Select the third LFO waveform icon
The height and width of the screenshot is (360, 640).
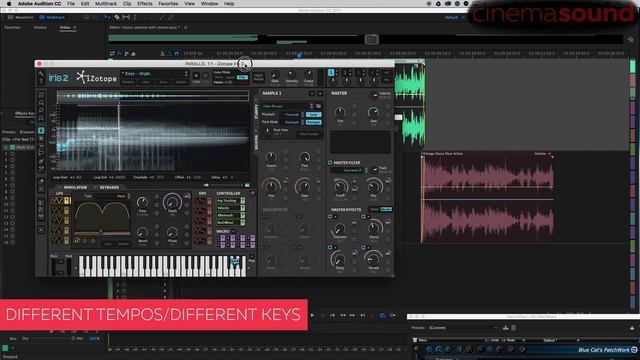57,220
